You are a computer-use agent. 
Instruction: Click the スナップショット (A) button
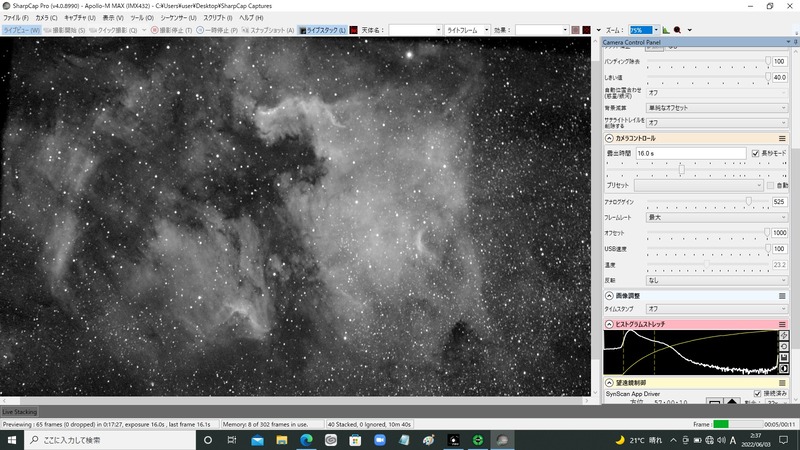(x=268, y=30)
